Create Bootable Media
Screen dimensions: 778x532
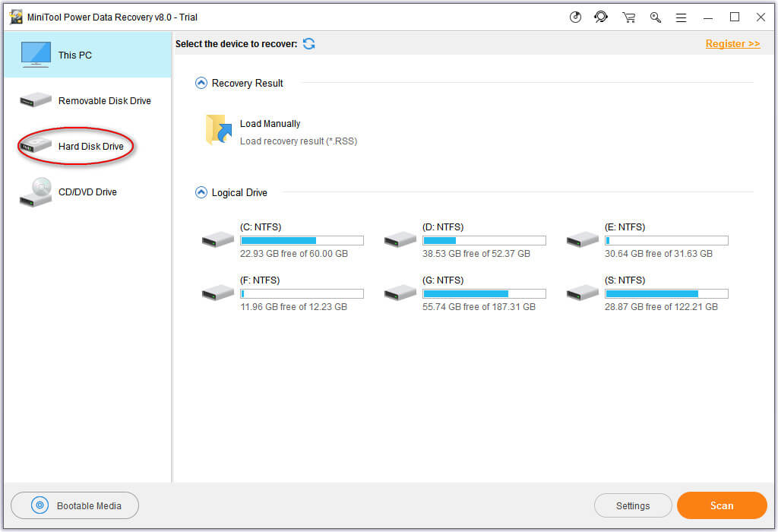(75, 505)
